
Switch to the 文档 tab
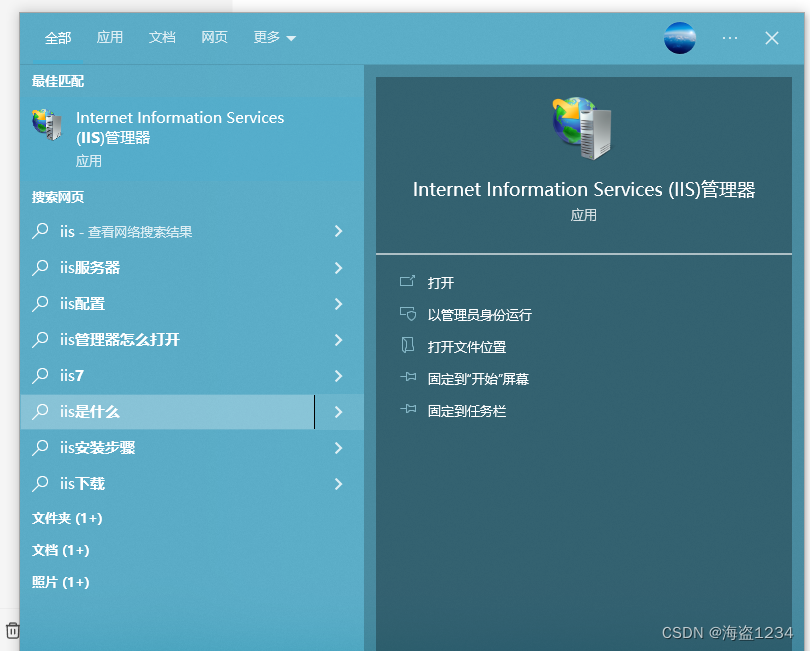[x=162, y=37]
